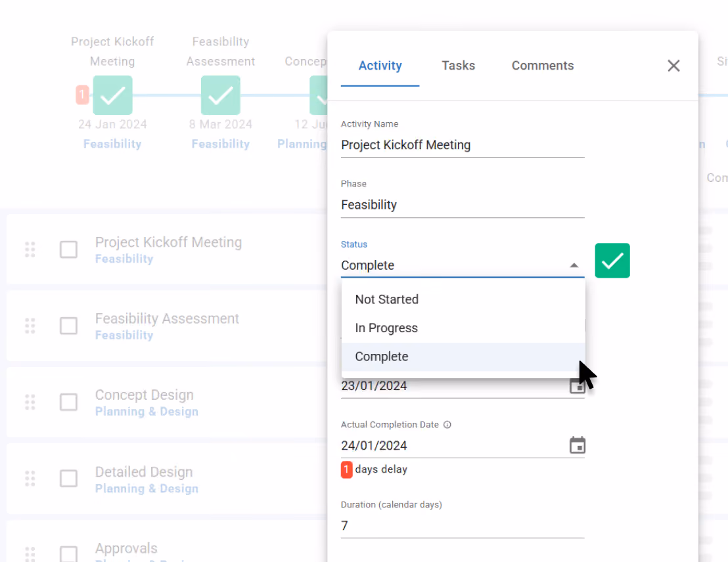
Task: Tick checkbox for Detailed Design
Action: pyautogui.click(x=69, y=479)
